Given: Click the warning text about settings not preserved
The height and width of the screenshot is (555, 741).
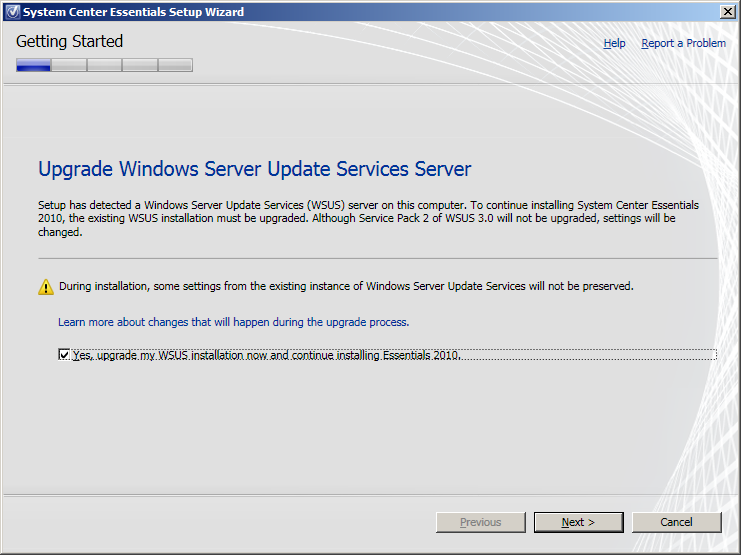Looking at the screenshot, I should click(x=346, y=286).
